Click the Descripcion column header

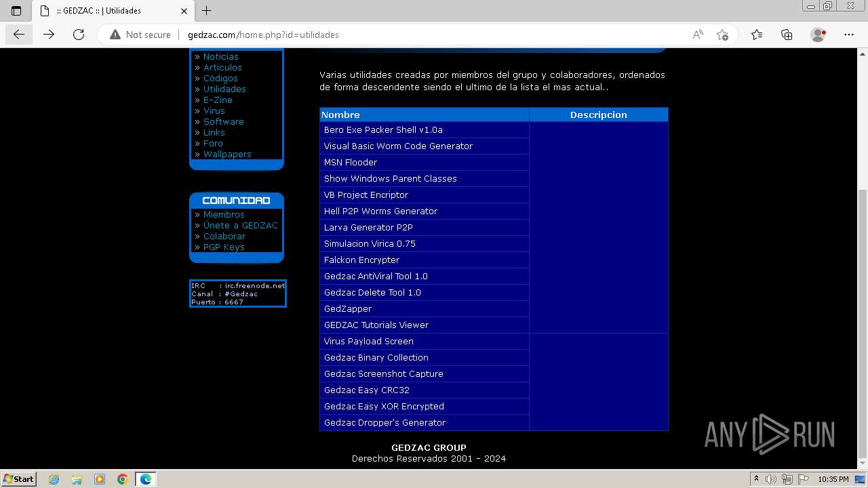tap(599, 115)
